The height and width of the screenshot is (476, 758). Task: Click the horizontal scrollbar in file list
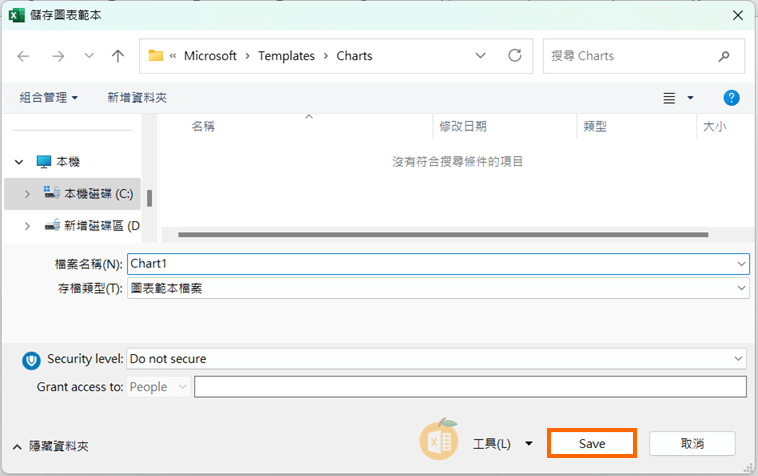[443, 235]
